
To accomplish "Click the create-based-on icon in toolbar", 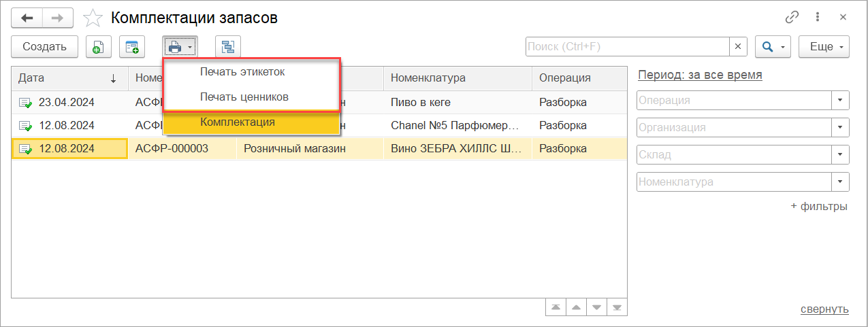I will coord(132,47).
